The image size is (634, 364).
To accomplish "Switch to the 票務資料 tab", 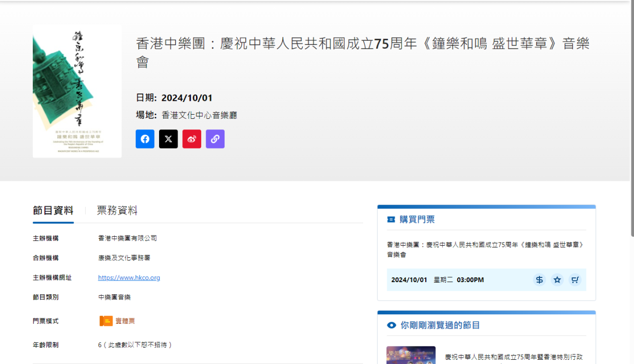I will click(117, 211).
